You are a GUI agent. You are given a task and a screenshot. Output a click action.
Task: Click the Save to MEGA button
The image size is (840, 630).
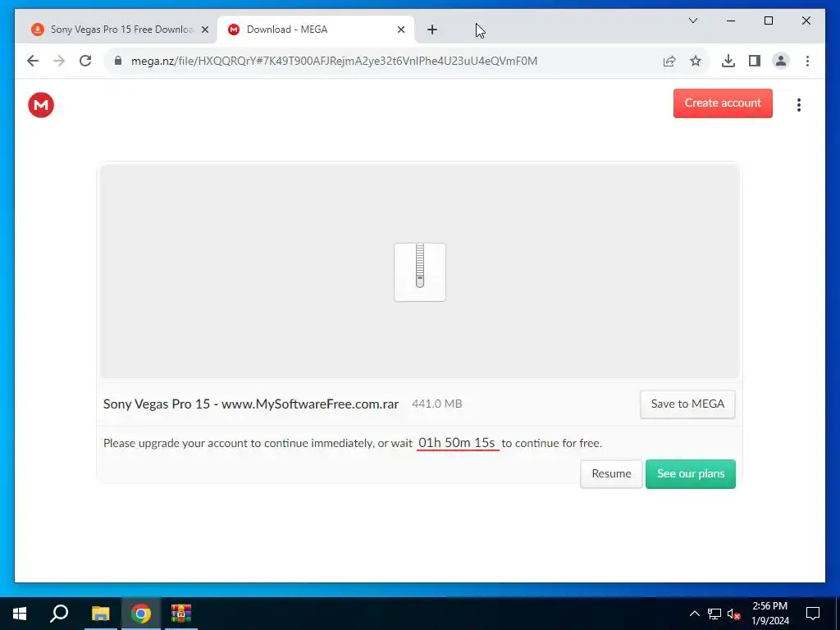coord(687,404)
